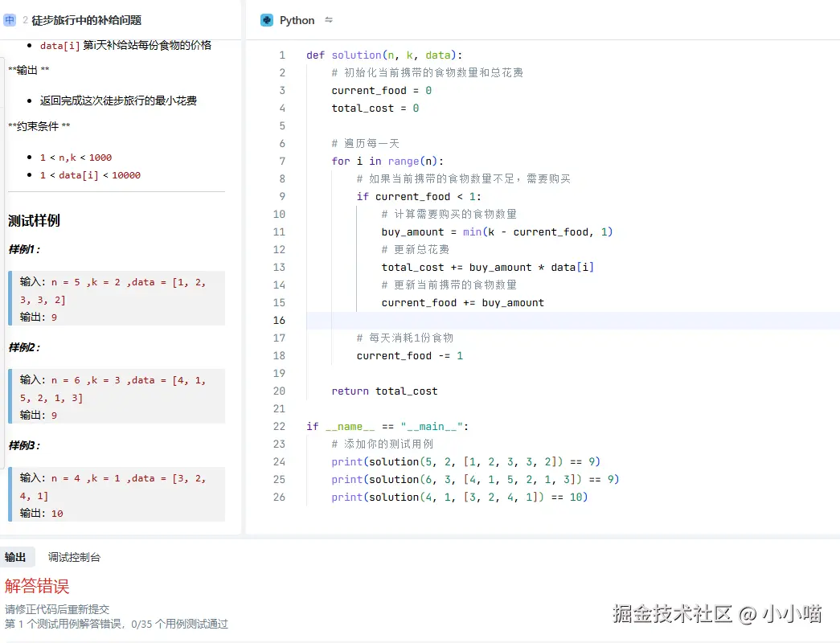The height and width of the screenshot is (643, 840).
Task: Click line number 1 beside def solution
Action: (x=281, y=55)
